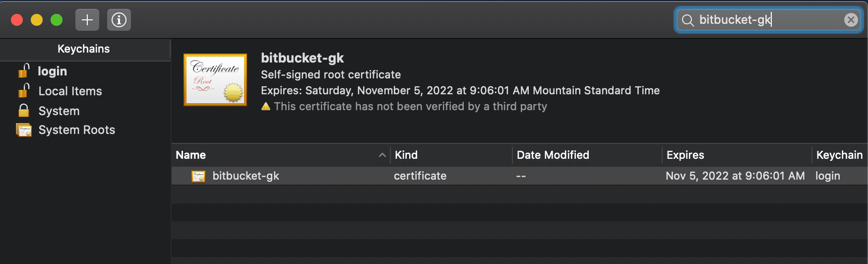Click the small certificate icon in the bitbucket-gk row
The width and height of the screenshot is (868, 264).
[x=198, y=176]
